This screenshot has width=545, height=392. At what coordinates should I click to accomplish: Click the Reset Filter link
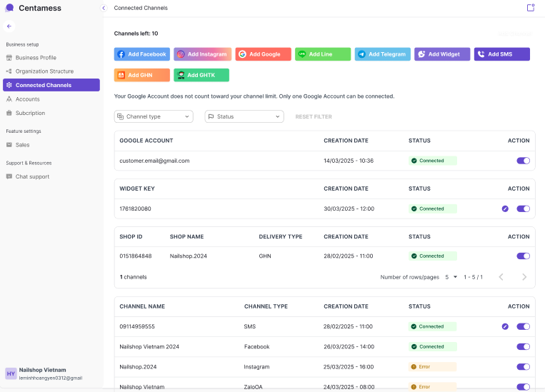coord(314,116)
